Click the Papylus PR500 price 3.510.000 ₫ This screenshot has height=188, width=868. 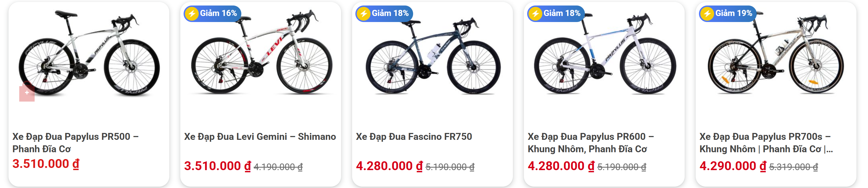pos(46,164)
